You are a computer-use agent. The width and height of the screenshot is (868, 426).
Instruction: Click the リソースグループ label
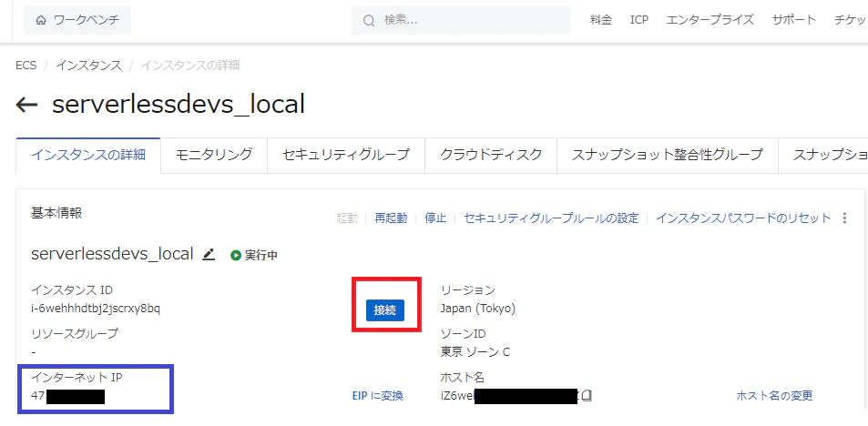click(x=74, y=333)
